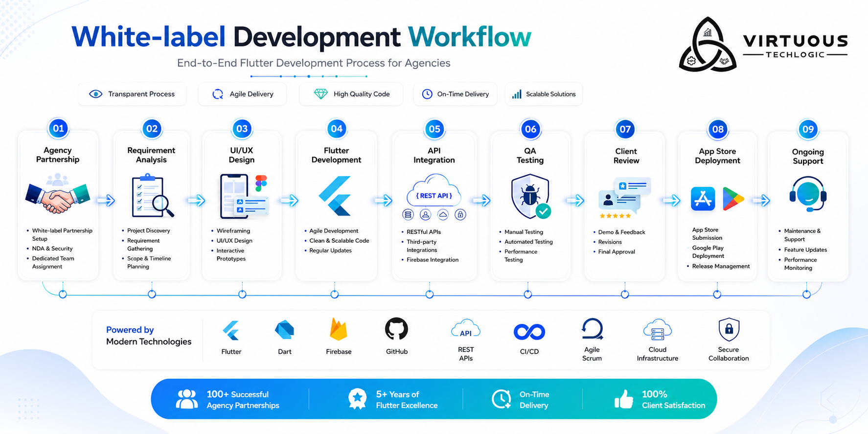Click the headset support icon under Ongoing Support
868x434 pixels.
pos(808,195)
